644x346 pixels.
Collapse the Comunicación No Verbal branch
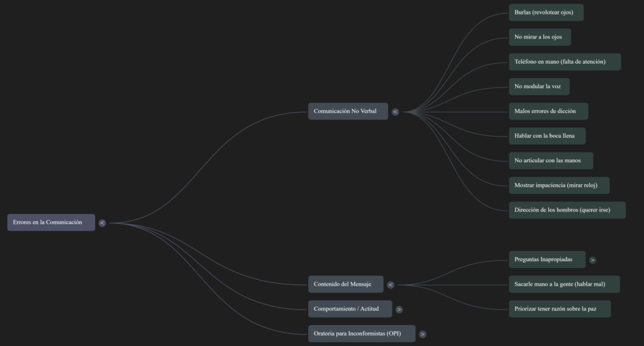click(x=395, y=112)
